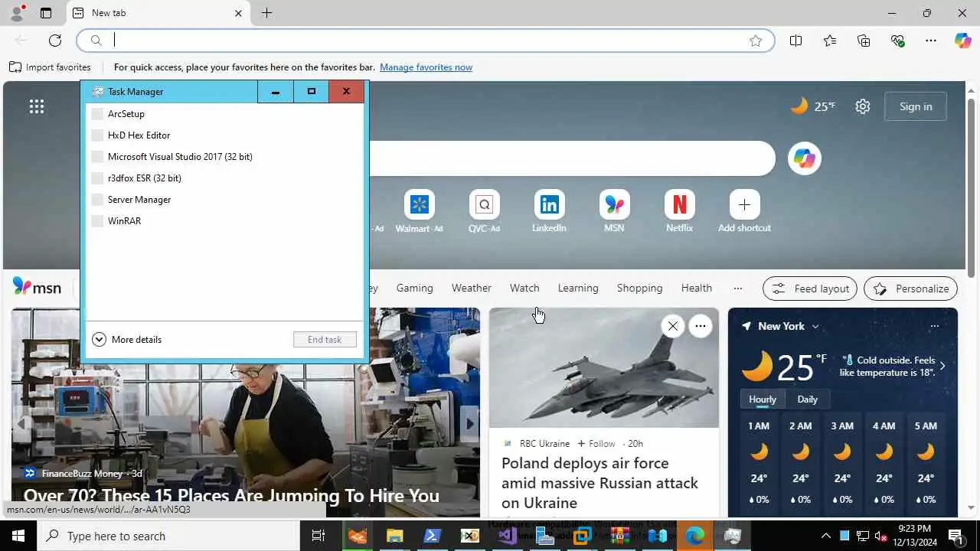This screenshot has height=551, width=980.
Task: Open PowerShell in taskbar
Action: 432,536
